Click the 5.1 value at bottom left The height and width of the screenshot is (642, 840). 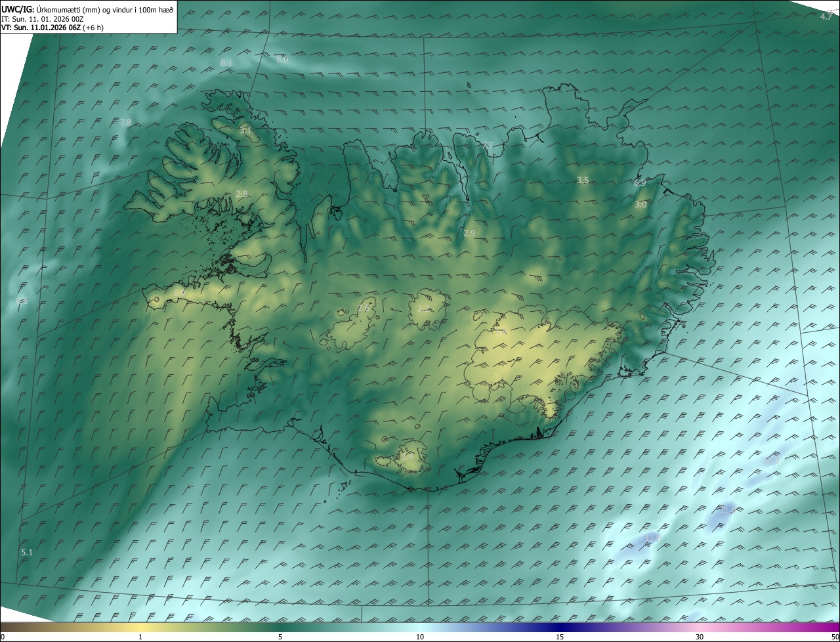coord(27,553)
